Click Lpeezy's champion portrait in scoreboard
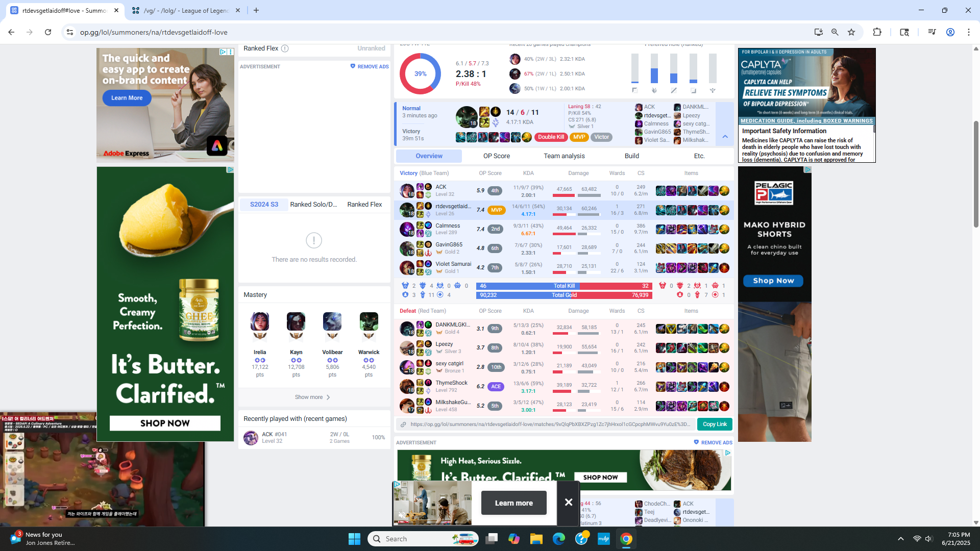 407,348
